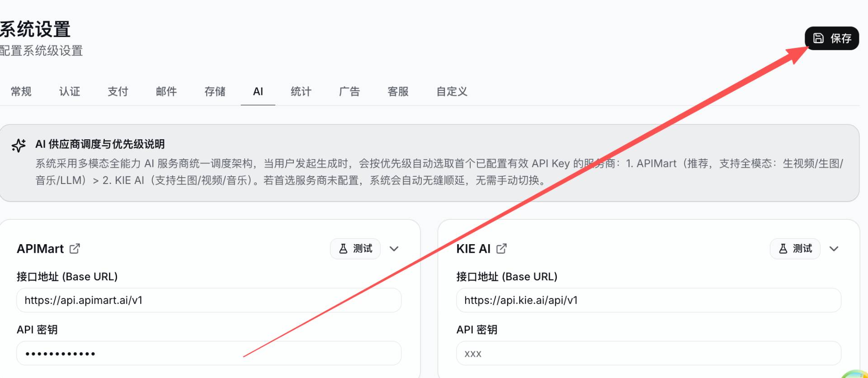
Task: Focus the KIE AI API 密钥 field
Action: point(649,353)
